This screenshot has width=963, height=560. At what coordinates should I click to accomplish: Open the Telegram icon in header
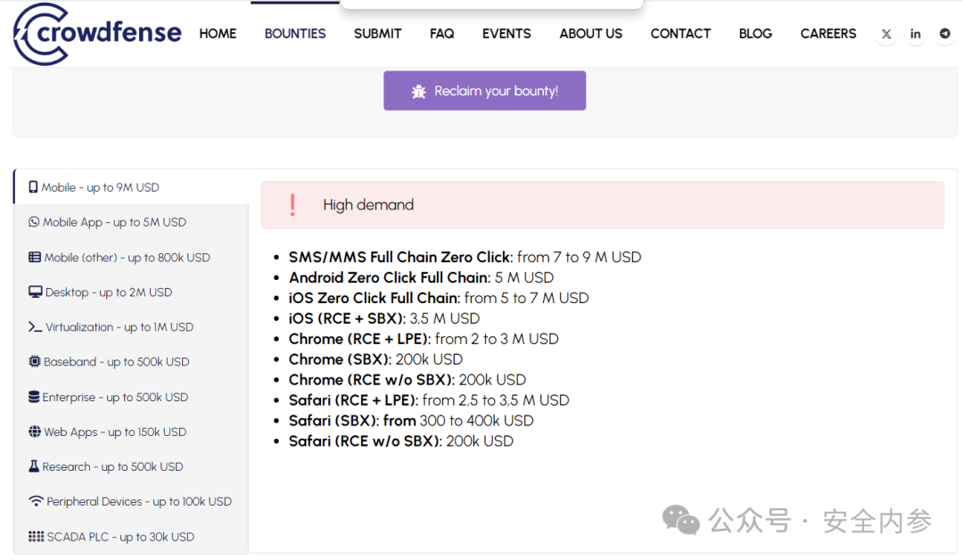coord(944,34)
